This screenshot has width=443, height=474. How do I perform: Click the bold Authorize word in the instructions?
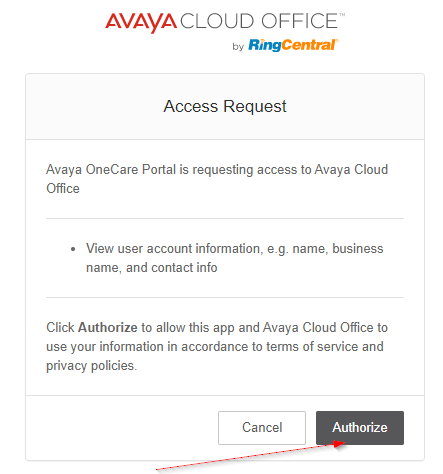(x=107, y=328)
